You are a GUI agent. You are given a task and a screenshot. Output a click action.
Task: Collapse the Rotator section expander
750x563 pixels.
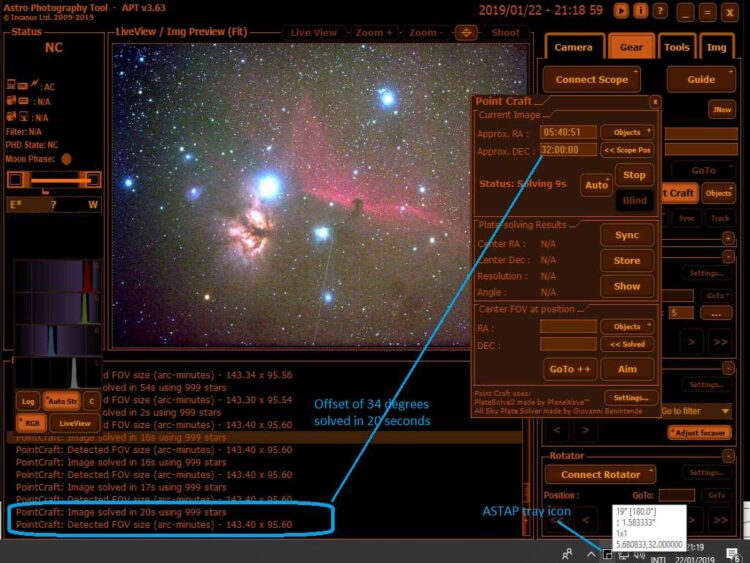point(728,456)
